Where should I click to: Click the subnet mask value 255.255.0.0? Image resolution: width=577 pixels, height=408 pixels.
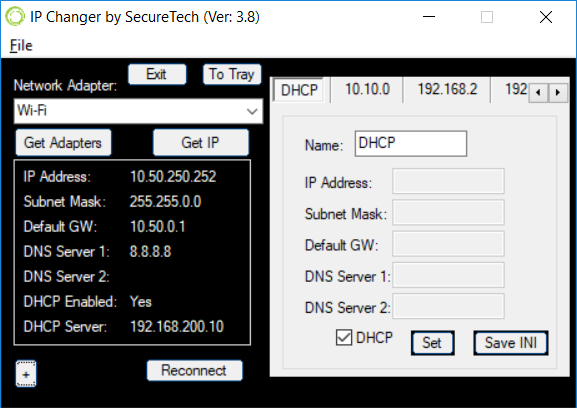(x=165, y=202)
